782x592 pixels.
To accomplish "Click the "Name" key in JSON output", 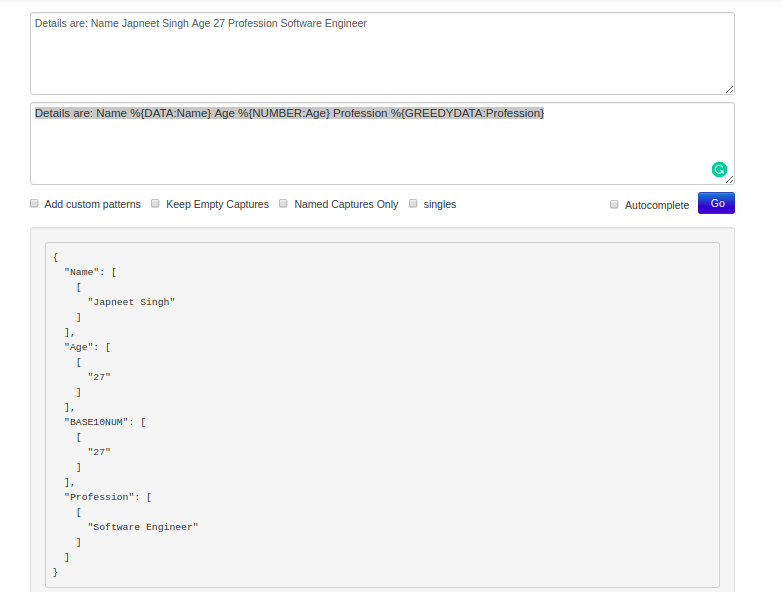I will pyautogui.click(x=81, y=272).
